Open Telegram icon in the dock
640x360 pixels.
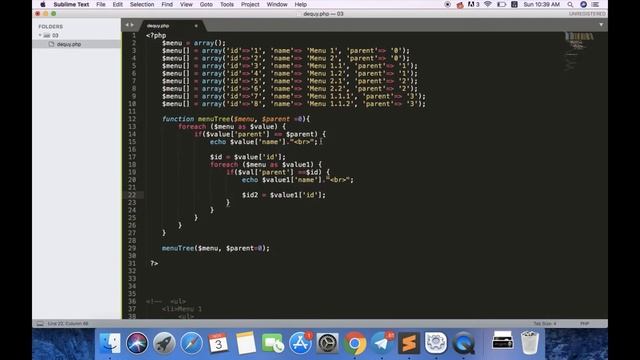click(x=382, y=343)
